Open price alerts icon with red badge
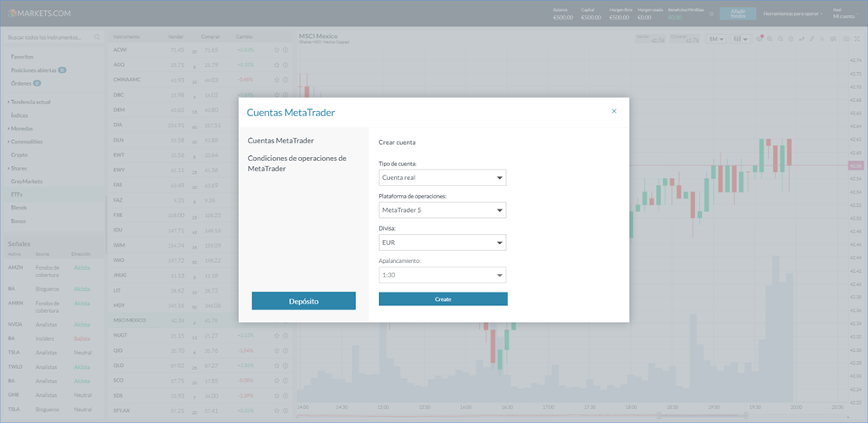The height and width of the screenshot is (424, 868). click(x=759, y=39)
